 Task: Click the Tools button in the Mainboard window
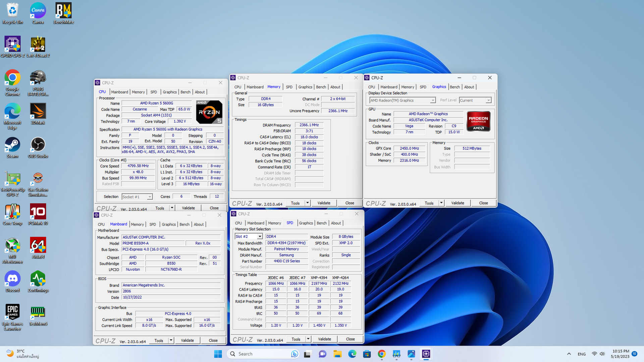tap(159, 340)
